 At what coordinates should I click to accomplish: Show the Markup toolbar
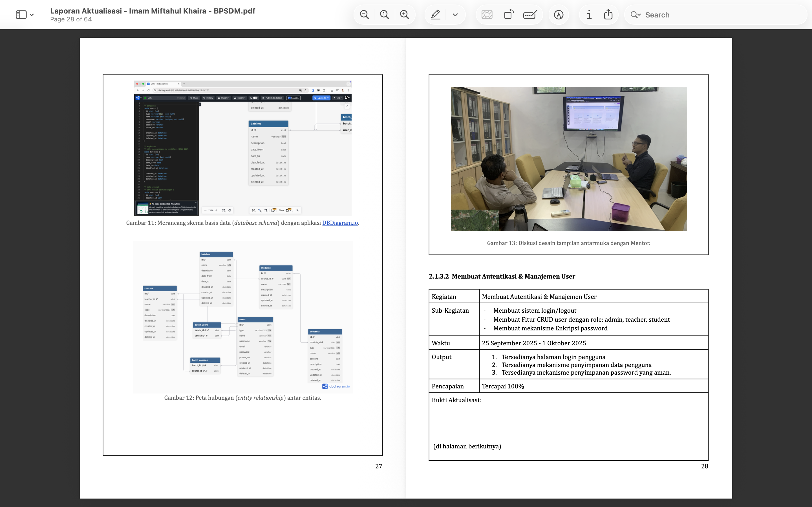[559, 15]
